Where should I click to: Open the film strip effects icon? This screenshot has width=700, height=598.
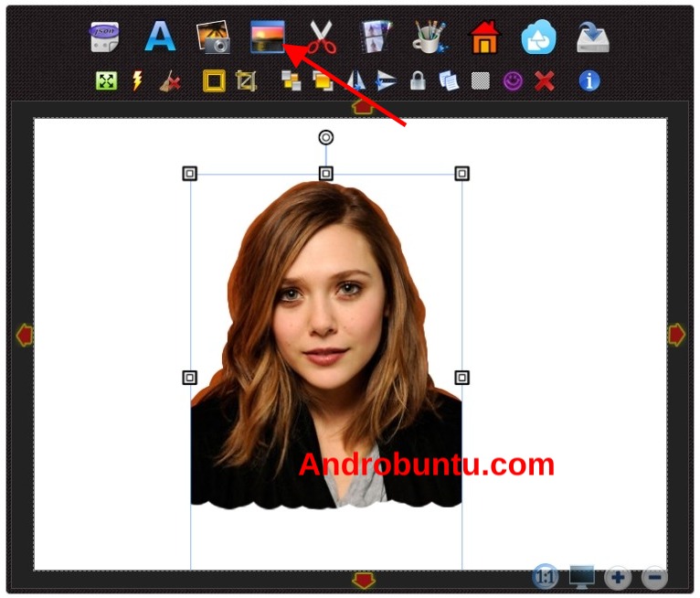coord(376,37)
